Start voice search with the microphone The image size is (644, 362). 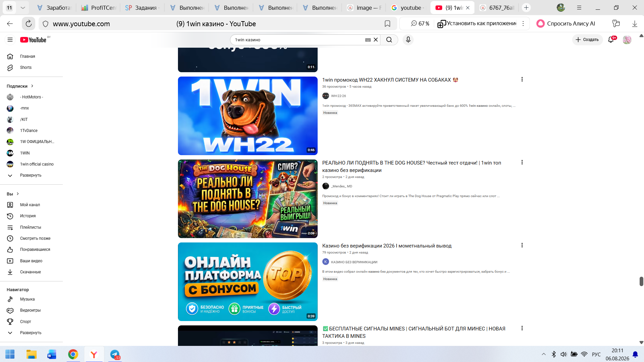pyautogui.click(x=408, y=40)
